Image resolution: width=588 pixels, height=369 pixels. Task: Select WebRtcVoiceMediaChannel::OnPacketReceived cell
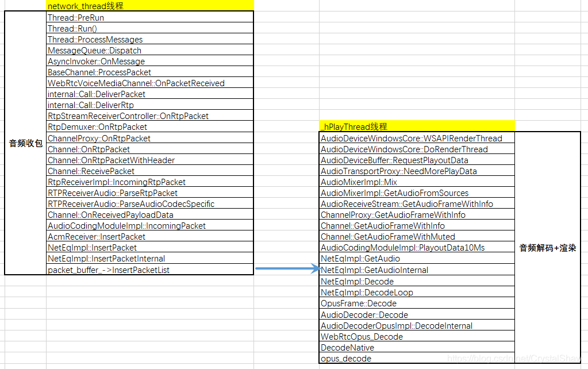149,83
